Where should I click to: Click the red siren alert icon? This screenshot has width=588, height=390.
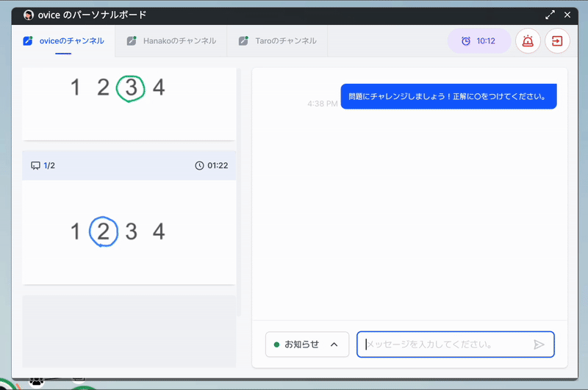click(528, 41)
